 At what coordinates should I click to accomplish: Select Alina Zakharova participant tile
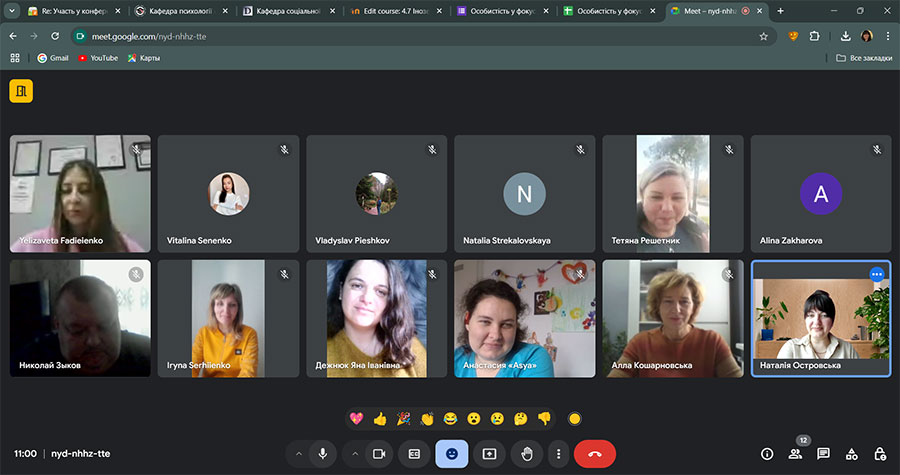click(821, 194)
